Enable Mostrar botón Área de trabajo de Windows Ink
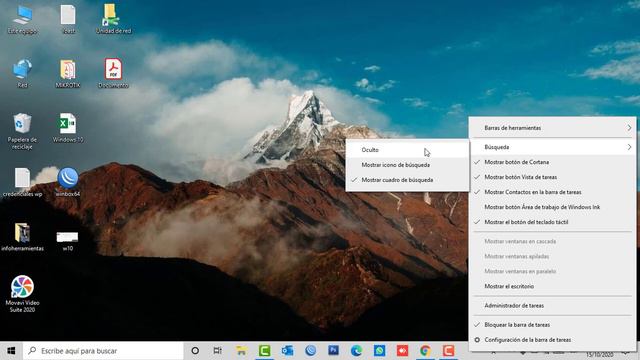The width and height of the screenshot is (640, 360). (553, 207)
